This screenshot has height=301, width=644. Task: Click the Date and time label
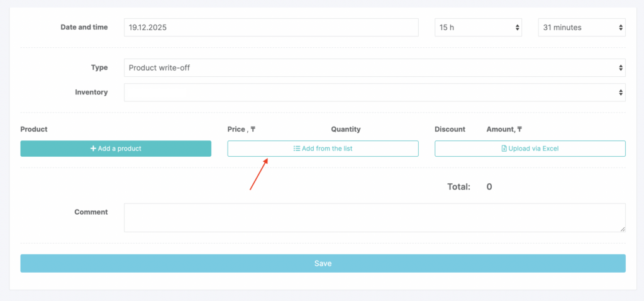84,27
